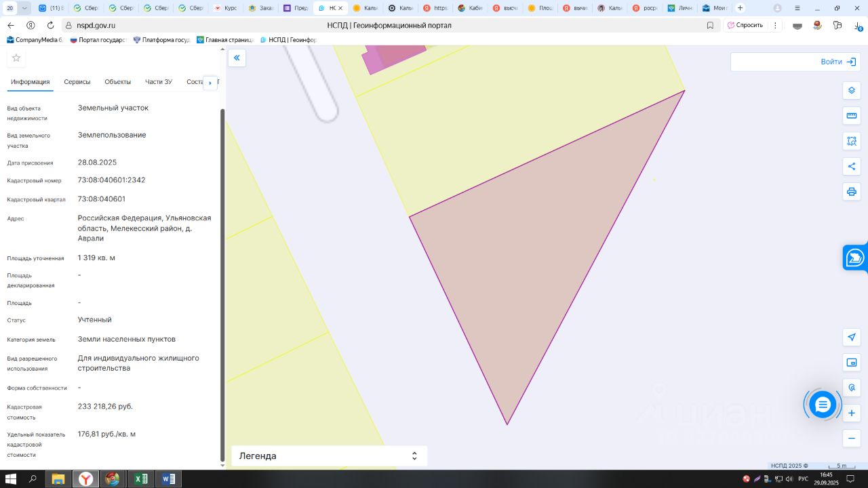Switch to the Сервисы tab
This screenshot has height=488, width=868.
(x=77, y=82)
